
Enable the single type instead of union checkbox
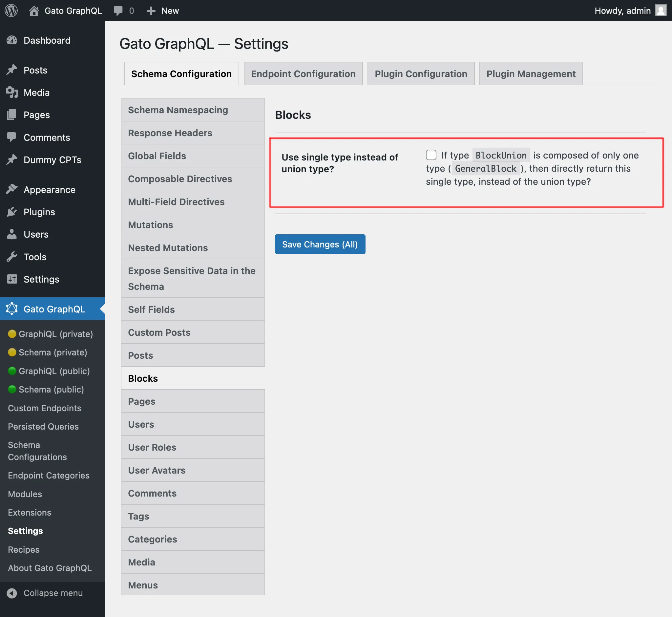click(x=431, y=155)
